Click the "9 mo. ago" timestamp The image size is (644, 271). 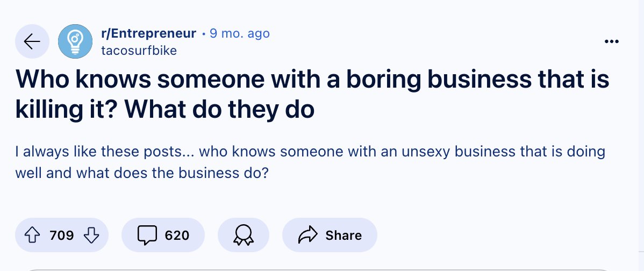pos(239,34)
